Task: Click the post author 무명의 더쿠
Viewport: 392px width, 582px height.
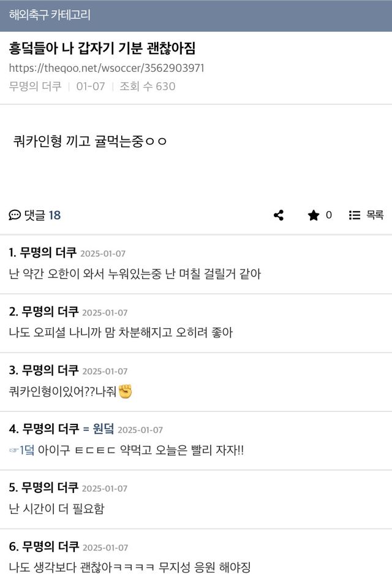Action: tap(36, 86)
